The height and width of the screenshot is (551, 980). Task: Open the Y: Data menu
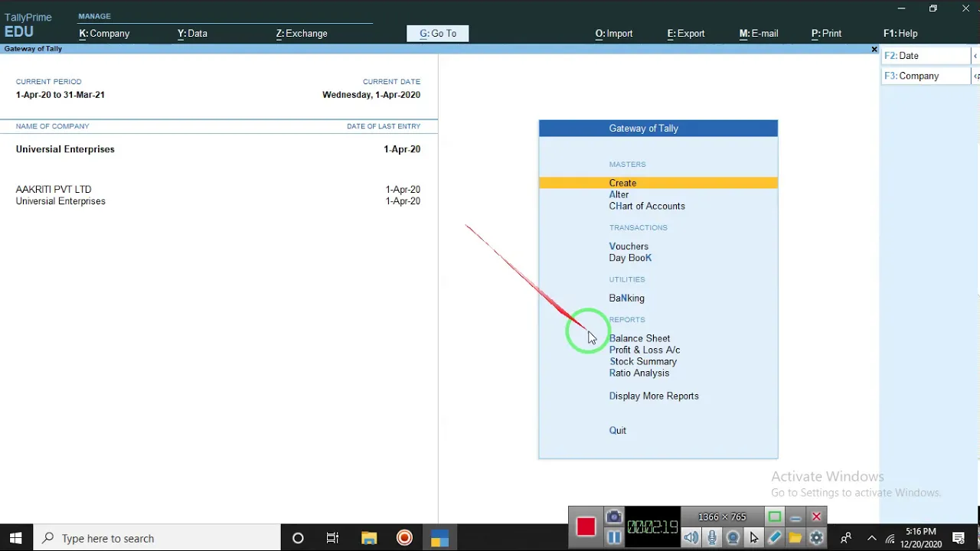pyautogui.click(x=192, y=33)
